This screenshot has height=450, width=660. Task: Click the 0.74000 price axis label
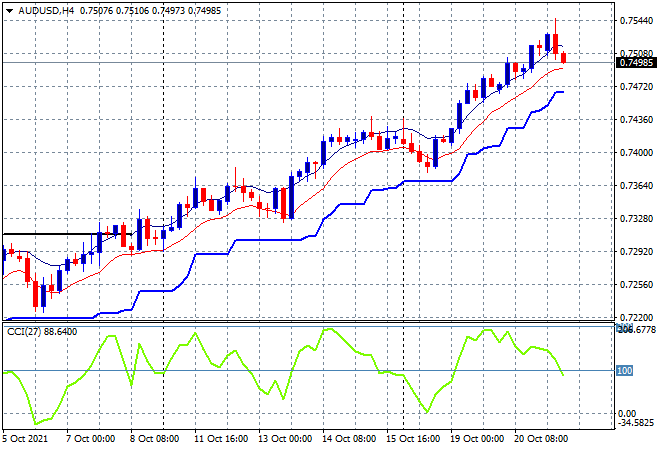click(637, 152)
